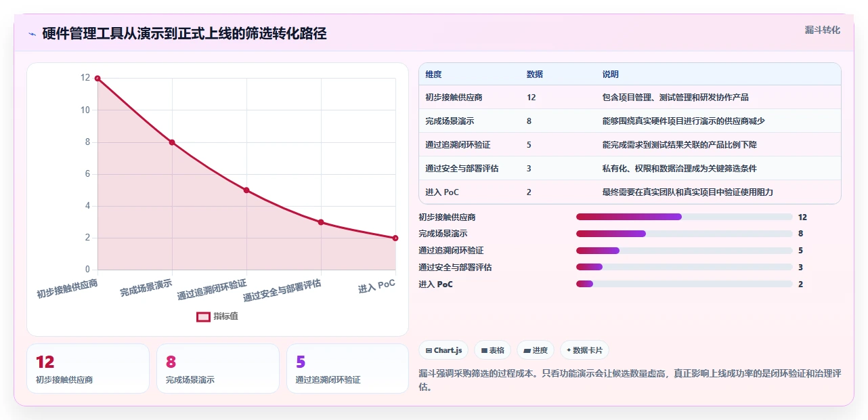Click the 数据 column header
Image resolution: width=868 pixels, height=420 pixels.
[535, 75]
